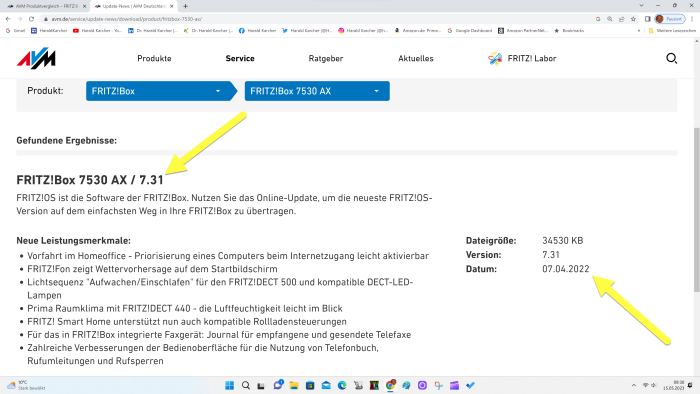Open the Snipping Tool from the taskbar

[438, 386]
